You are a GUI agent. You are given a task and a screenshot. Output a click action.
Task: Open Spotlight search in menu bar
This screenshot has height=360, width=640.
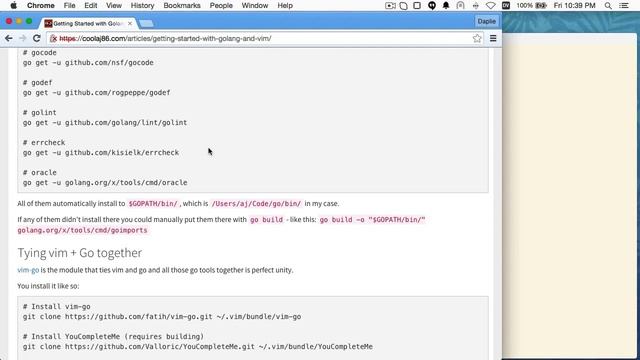608,5
